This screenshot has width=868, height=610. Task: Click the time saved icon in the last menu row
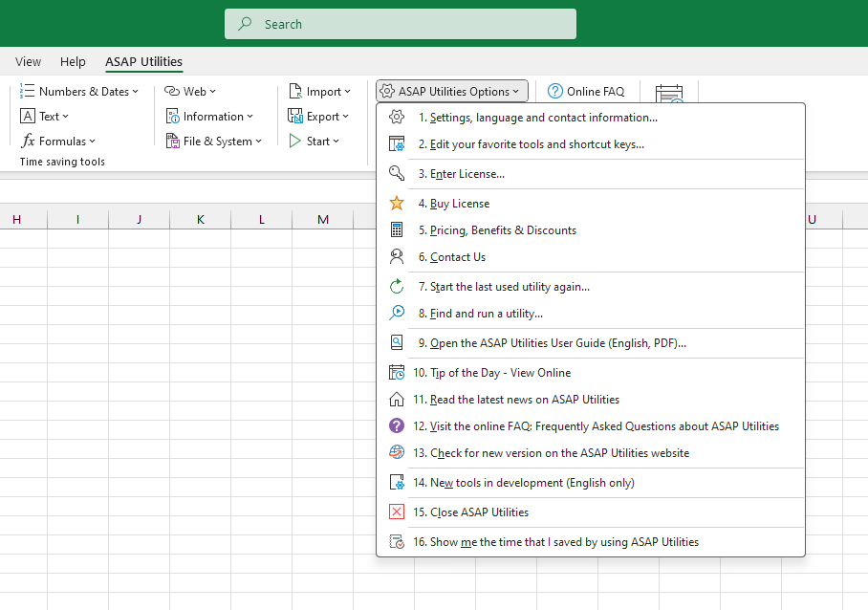[x=397, y=542]
